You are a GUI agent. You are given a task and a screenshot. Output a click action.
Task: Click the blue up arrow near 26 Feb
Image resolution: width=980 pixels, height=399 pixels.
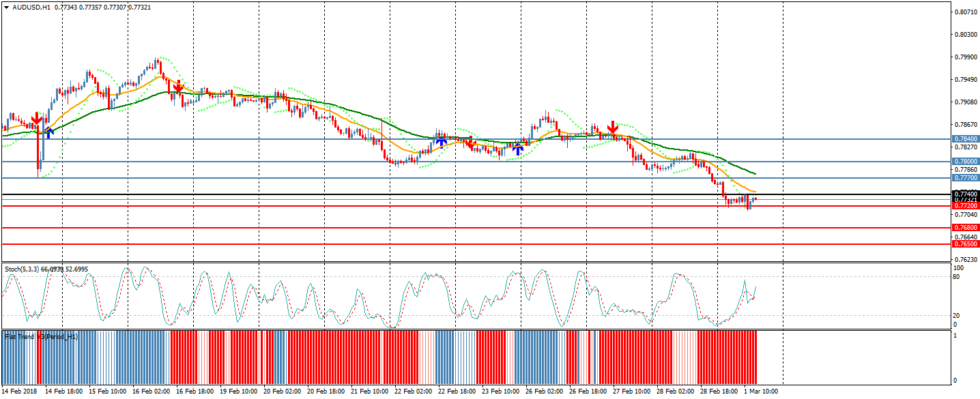tap(518, 149)
